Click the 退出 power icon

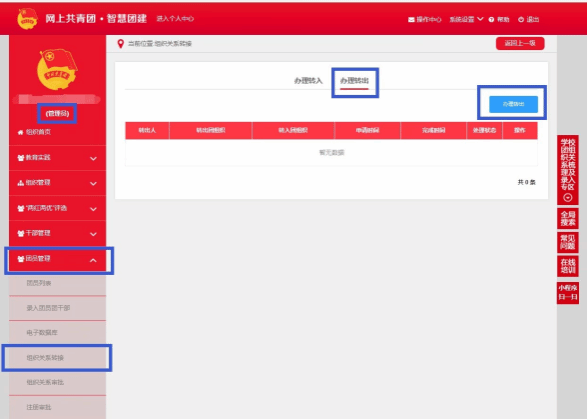521,20
